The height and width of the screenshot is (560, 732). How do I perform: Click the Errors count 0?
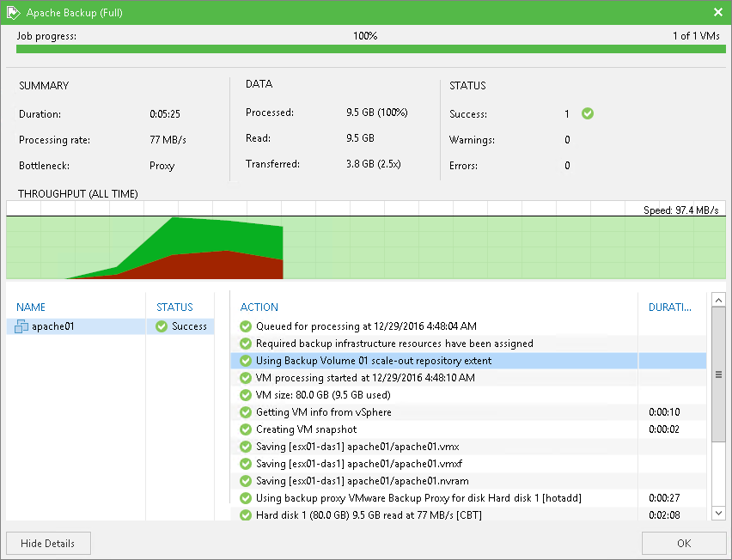567,166
